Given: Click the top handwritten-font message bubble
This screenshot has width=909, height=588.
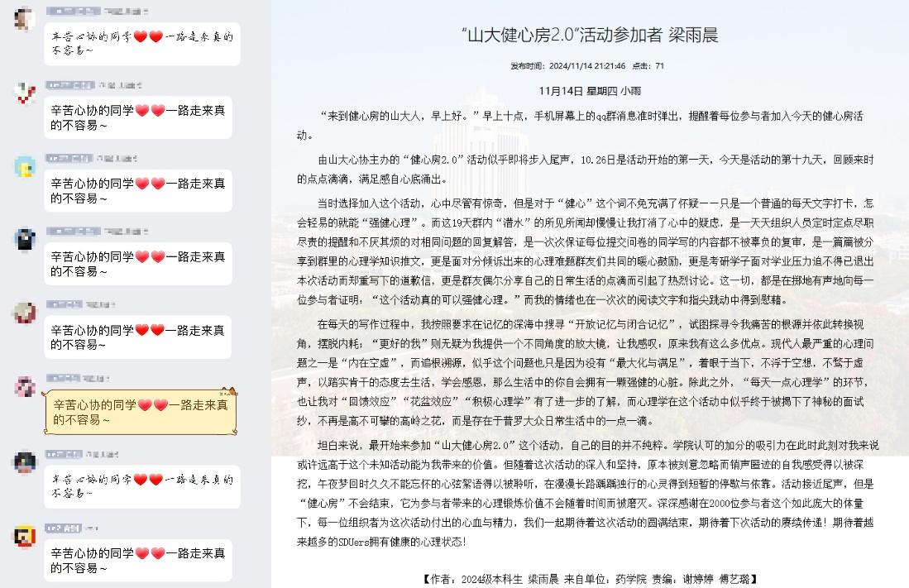Looking at the screenshot, I should 141,44.
